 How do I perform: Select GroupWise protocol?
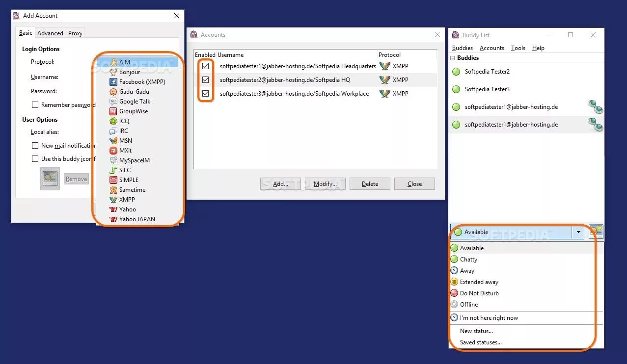pyautogui.click(x=137, y=111)
